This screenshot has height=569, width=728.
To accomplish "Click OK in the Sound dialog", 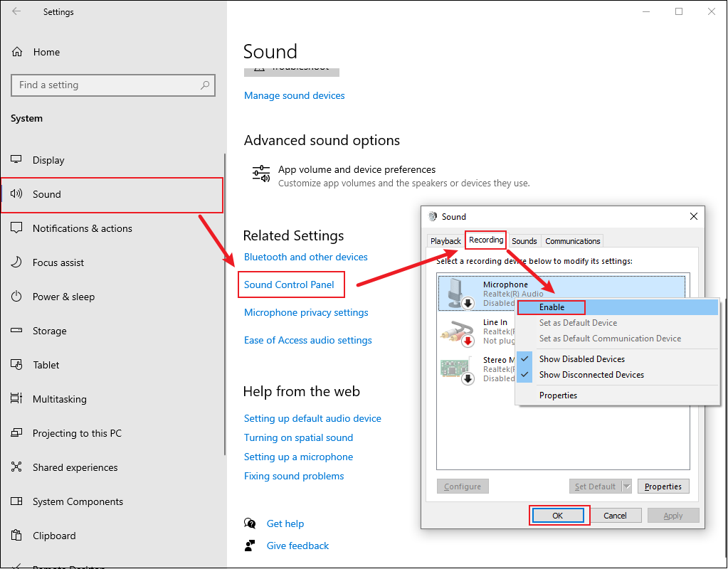I will [559, 515].
